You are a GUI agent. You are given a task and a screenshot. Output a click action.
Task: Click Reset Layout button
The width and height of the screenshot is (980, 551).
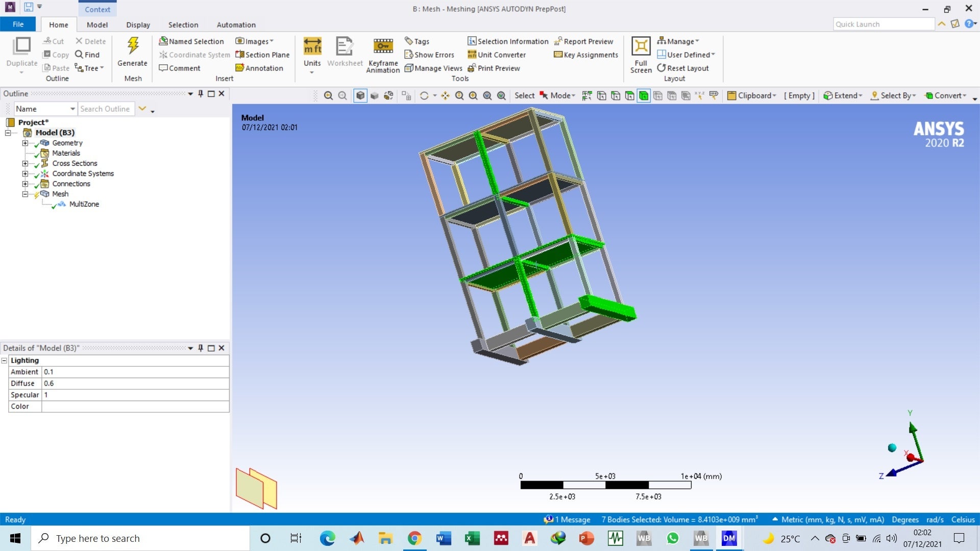coord(683,68)
